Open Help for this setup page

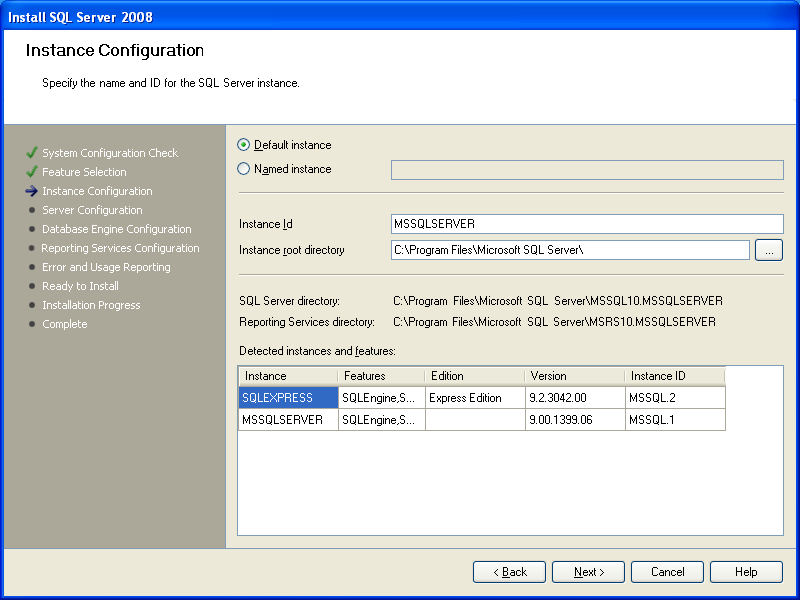(x=746, y=572)
